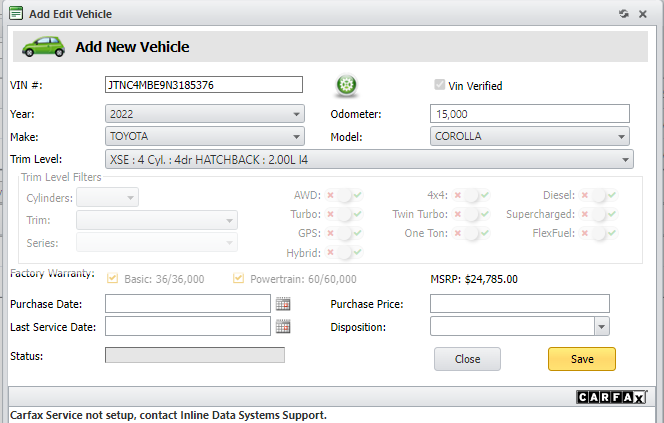Expand the Trim Level dropdown
This screenshot has height=423, width=664.
click(369, 159)
